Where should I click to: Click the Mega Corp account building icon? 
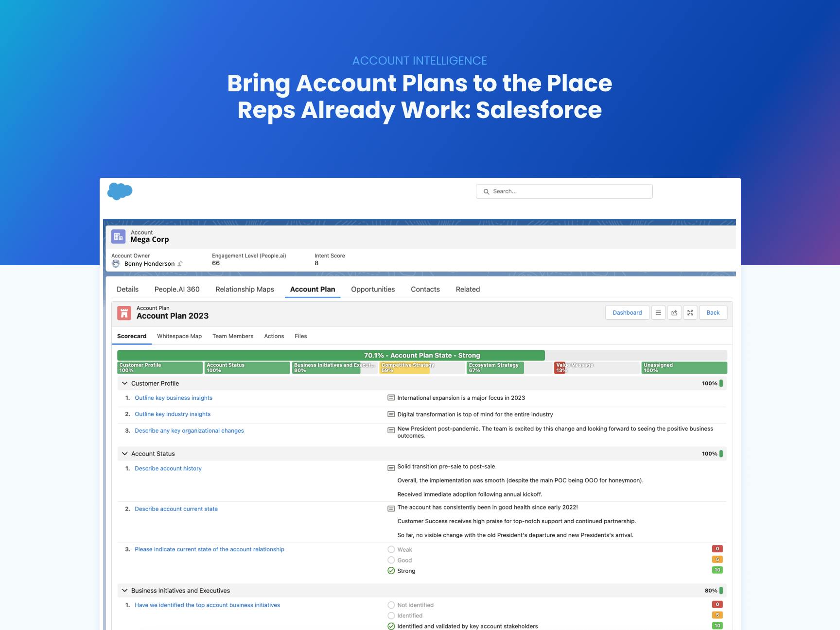click(119, 237)
